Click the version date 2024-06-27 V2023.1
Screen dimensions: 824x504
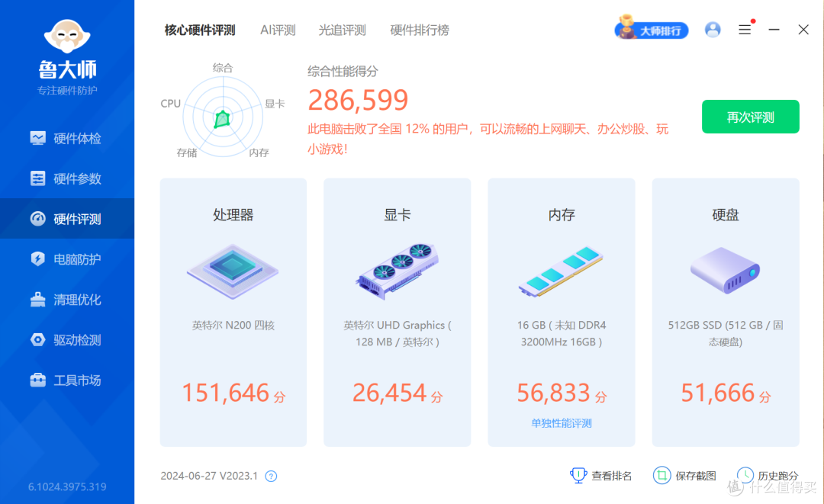point(209,477)
